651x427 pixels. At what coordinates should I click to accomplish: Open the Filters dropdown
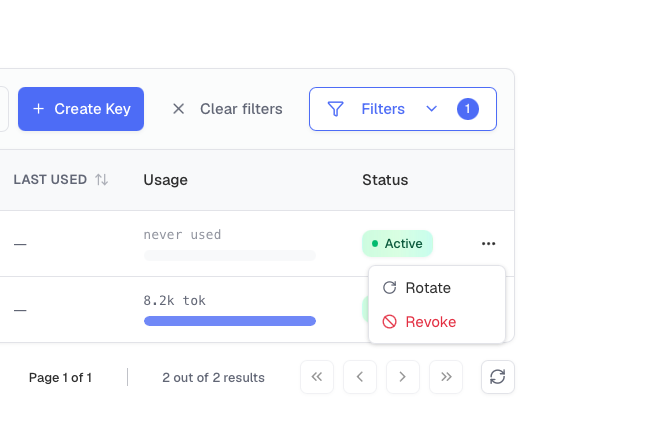[x=403, y=109]
